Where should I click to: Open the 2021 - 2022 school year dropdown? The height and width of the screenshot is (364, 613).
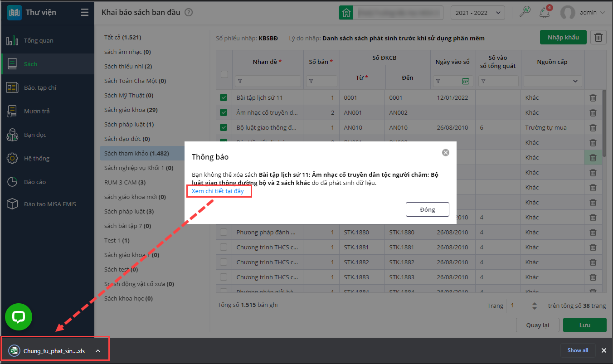click(478, 13)
